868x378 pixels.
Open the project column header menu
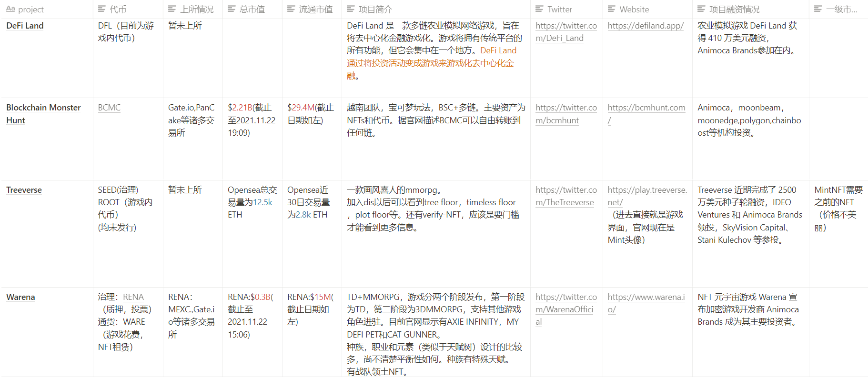pyautogui.click(x=47, y=9)
